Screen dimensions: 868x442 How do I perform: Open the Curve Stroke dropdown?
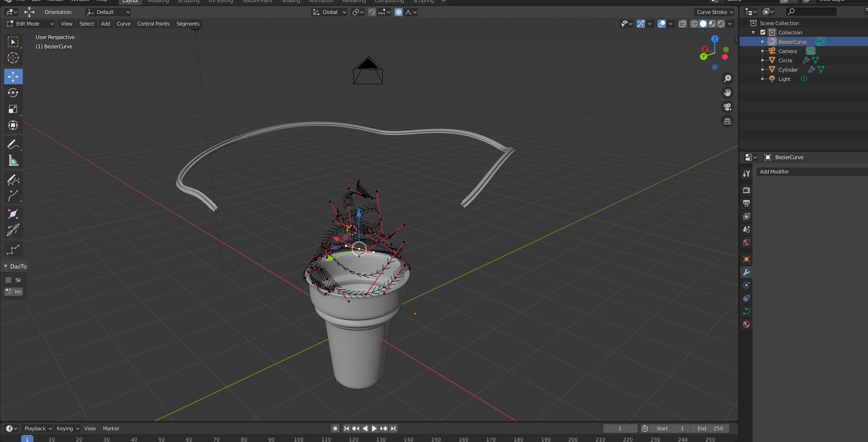(x=715, y=12)
